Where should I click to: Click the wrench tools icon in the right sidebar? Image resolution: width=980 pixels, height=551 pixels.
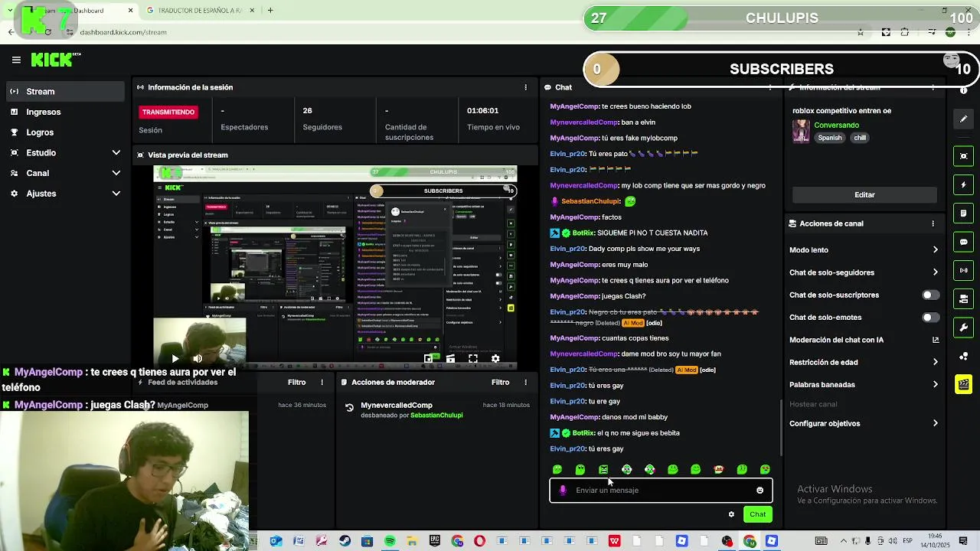coord(963,328)
